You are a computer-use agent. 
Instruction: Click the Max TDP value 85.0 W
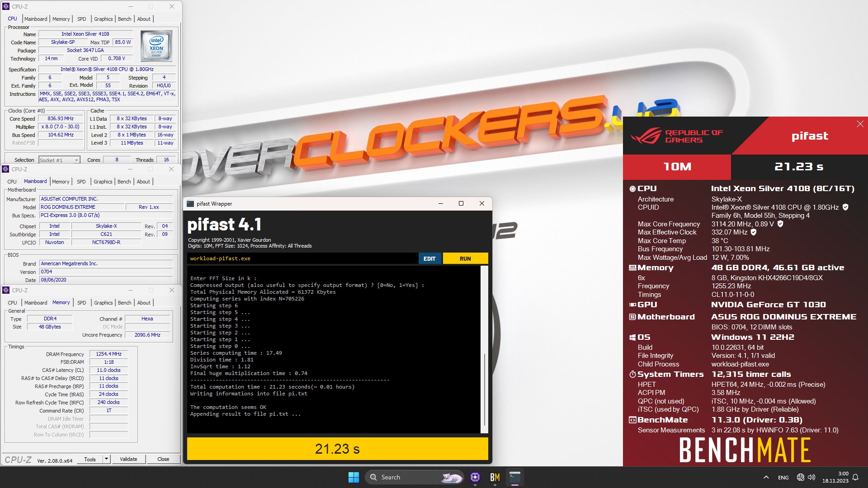click(123, 42)
